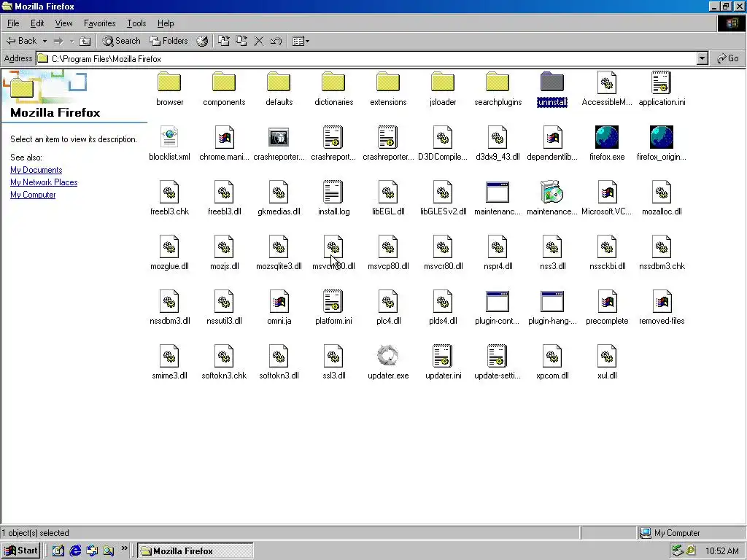This screenshot has width=747, height=560.
Task: Click the taskbar clock showing 10:52 AM
Action: (x=721, y=551)
